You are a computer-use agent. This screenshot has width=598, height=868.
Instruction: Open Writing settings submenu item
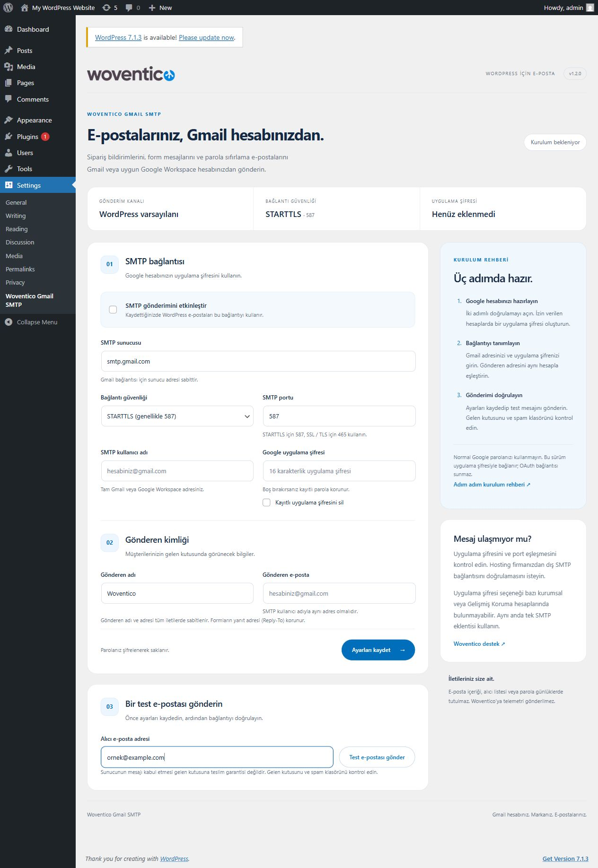16,216
